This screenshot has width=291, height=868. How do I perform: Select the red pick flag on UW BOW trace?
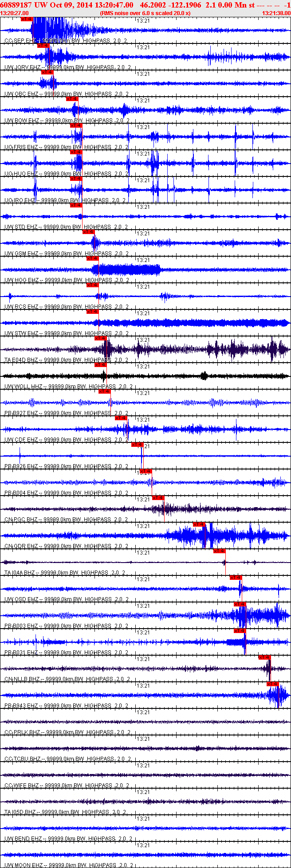coord(72,99)
